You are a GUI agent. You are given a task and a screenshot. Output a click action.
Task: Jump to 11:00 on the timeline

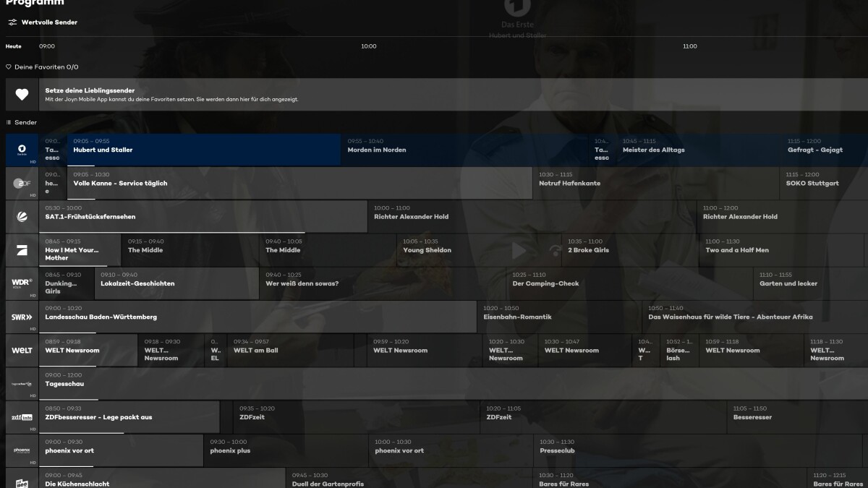(x=690, y=46)
